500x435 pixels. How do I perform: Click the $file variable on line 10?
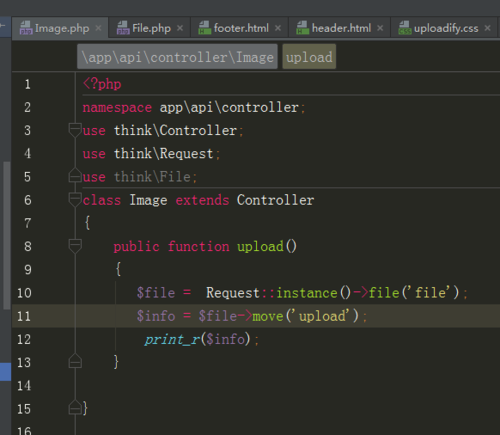tap(156, 293)
